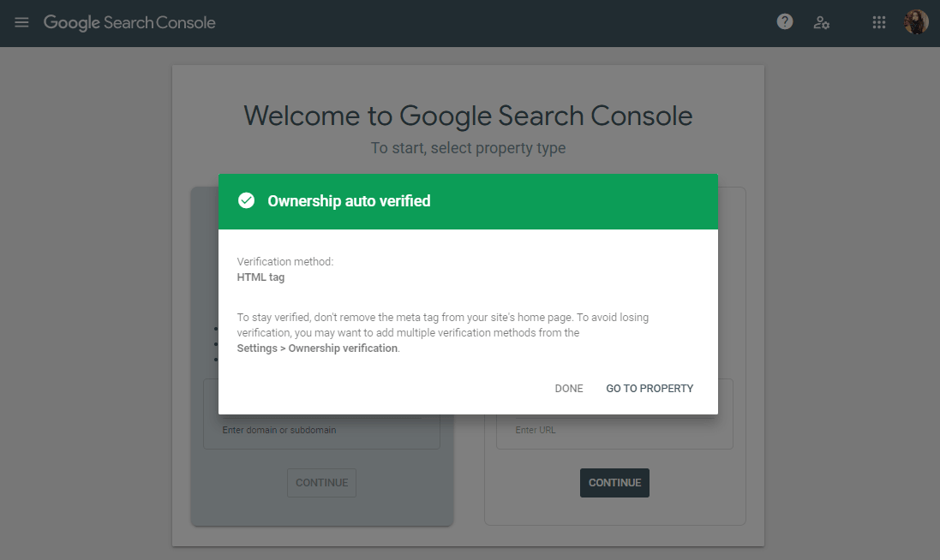Focus the Enter URL input field
The width and height of the screenshot is (940, 560).
pos(614,430)
